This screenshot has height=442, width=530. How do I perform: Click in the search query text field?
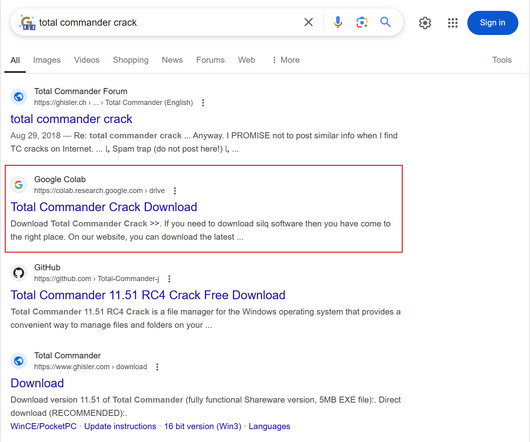(x=169, y=22)
